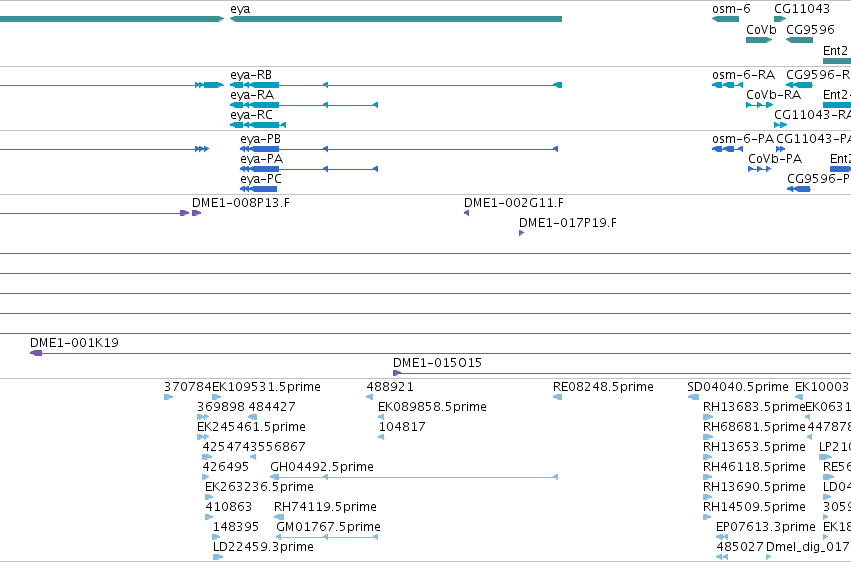Viewport: 851px width, 562px height.
Task: Select the EP07613.3prime EST label
Action: coord(766,527)
